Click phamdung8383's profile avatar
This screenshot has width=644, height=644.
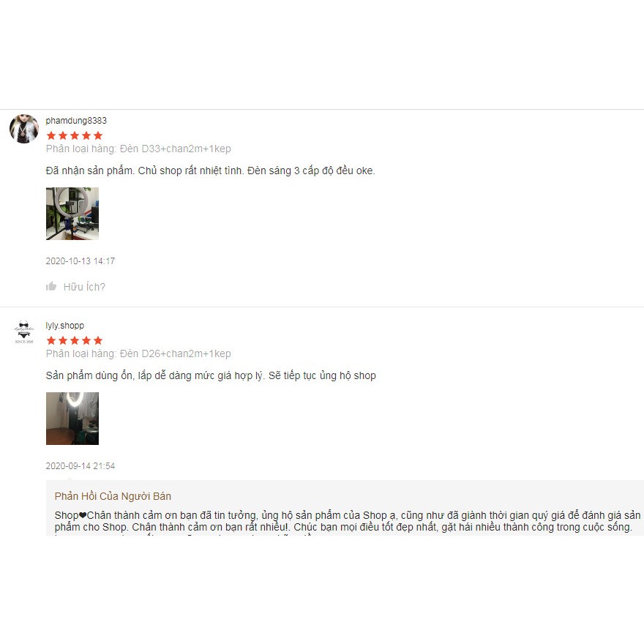tap(24, 129)
